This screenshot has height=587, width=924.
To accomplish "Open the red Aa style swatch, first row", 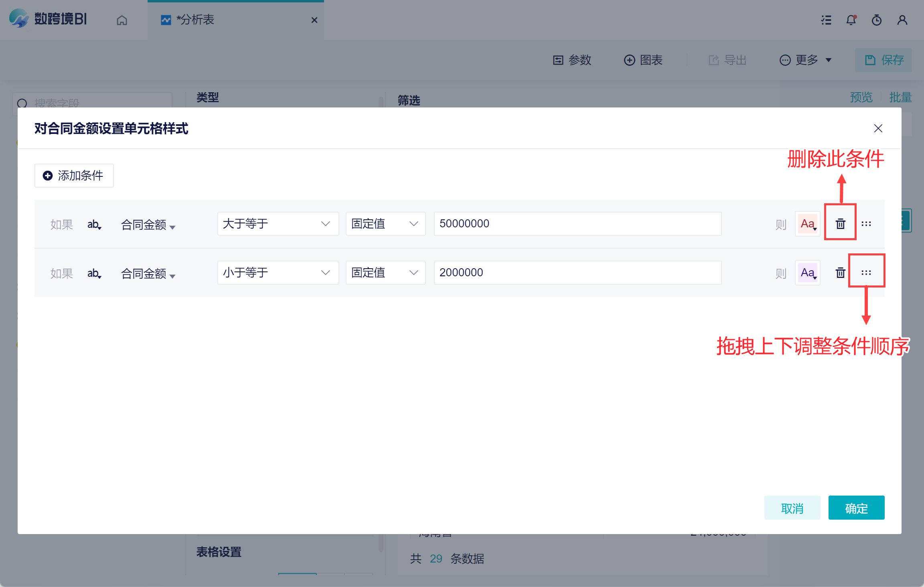I will click(808, 224).
